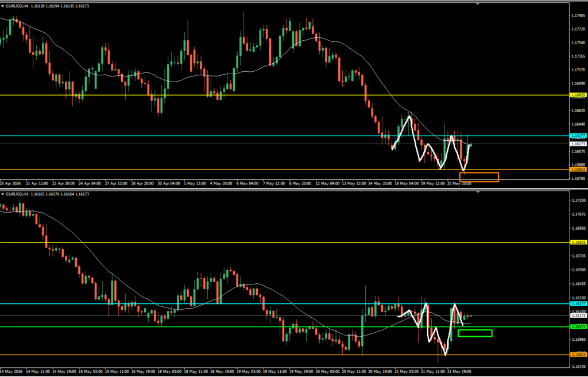Click the 24 Apr 04:00 time label
The height and width of the screenshot is (377, 588).
click(90, 184)
